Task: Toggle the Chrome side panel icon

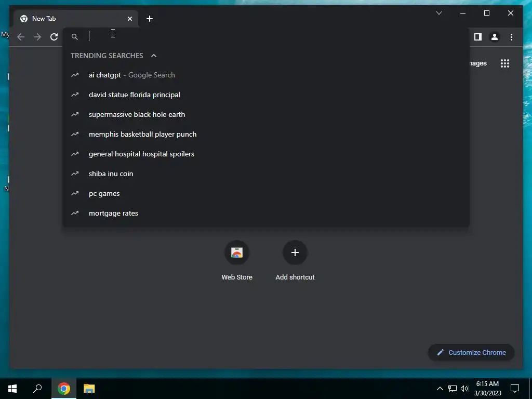Action: [478, 37]
